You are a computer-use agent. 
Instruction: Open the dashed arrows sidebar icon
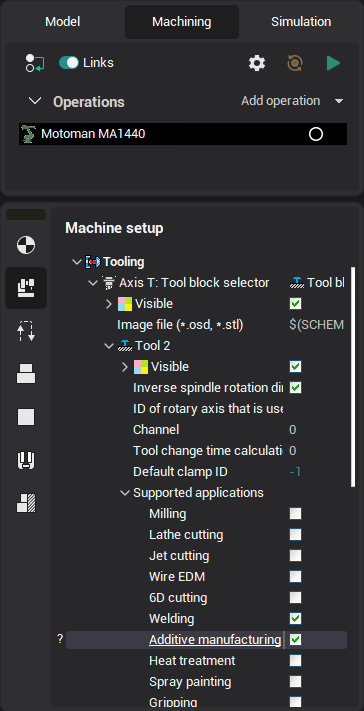coord(26,331)
